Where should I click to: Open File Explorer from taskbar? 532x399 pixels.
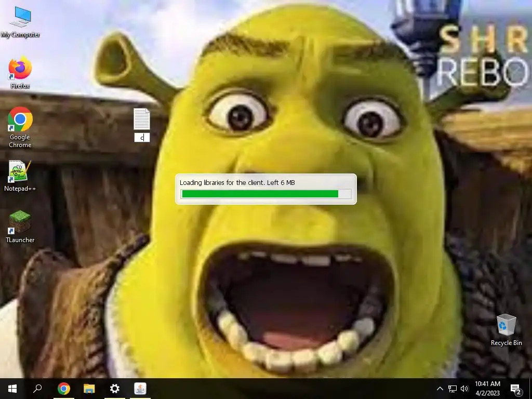coord(89,389)
